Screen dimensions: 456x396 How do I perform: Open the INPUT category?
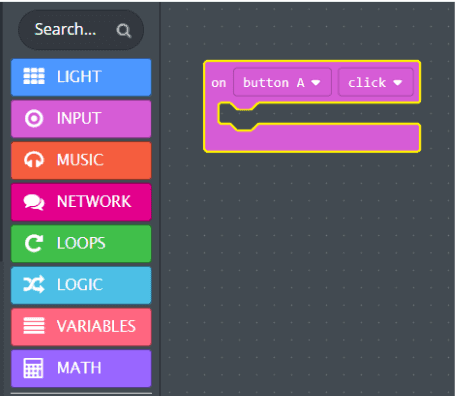click(81, 119)
